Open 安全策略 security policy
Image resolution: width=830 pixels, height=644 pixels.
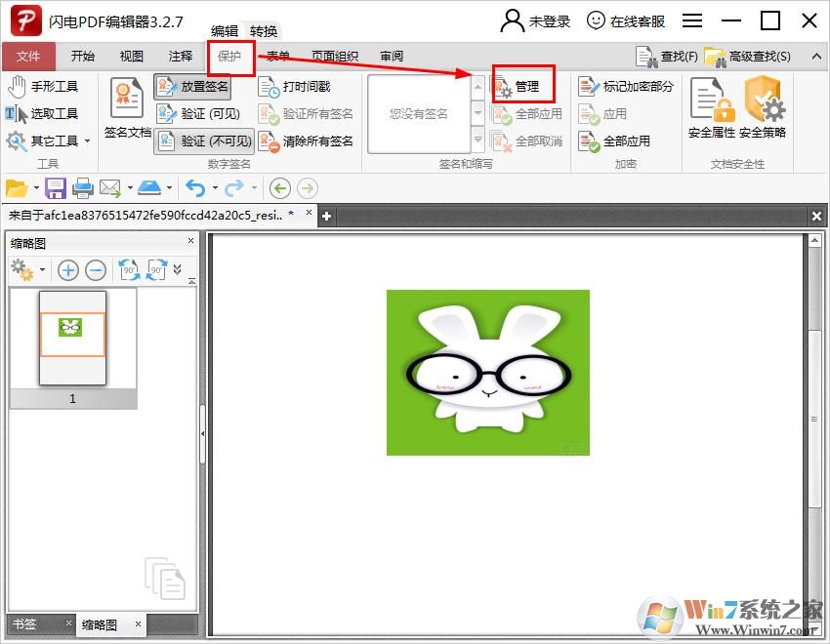click(763, 109)
